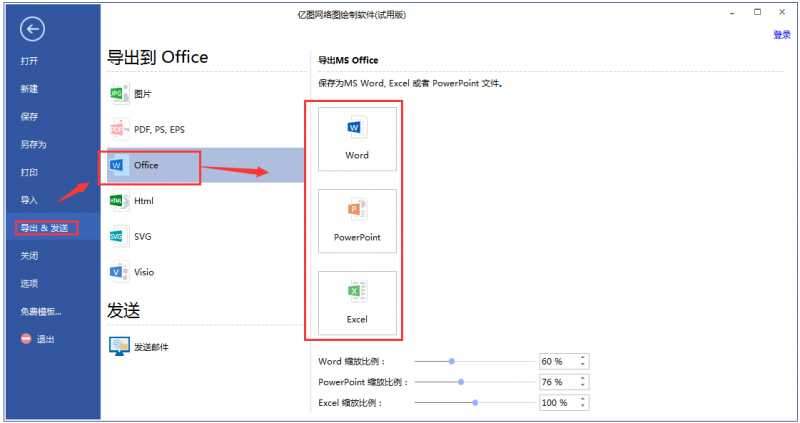Screen dimensions: 800x423
Task: Choose the PDF, PS, EPS export option
Action: (x=119, y=129)
